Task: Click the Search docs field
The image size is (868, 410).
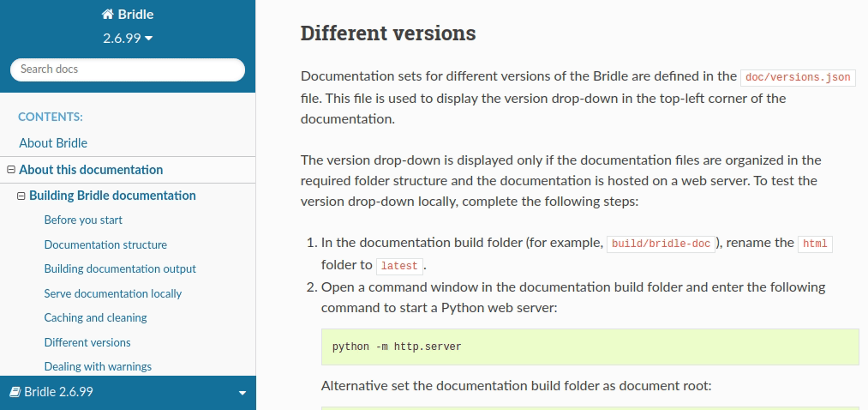Action: 127,69
